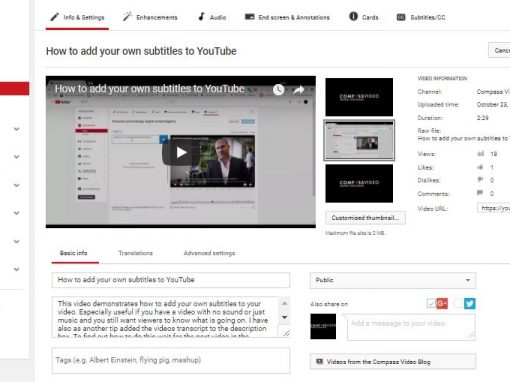Image resolution: width=510 pixels, height=382 pixels.
Task: Switch to the Enhancements tab
Action: pyautogui.click(x=150, y=17)
